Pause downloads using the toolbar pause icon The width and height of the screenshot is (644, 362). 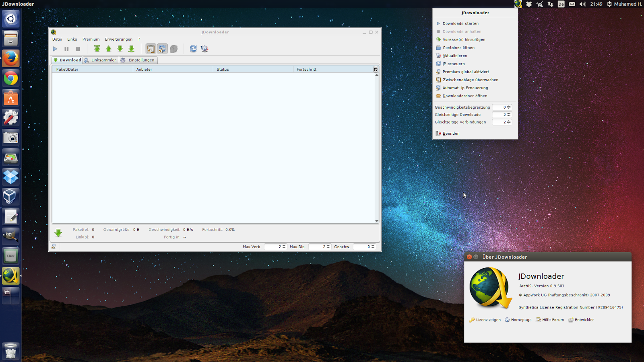tap(66, 49)
